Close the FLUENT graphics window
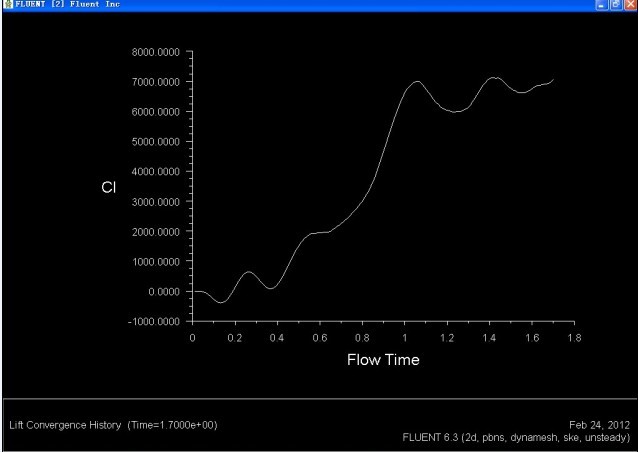Viewport: 638px width, 452px height. point(629,6)
